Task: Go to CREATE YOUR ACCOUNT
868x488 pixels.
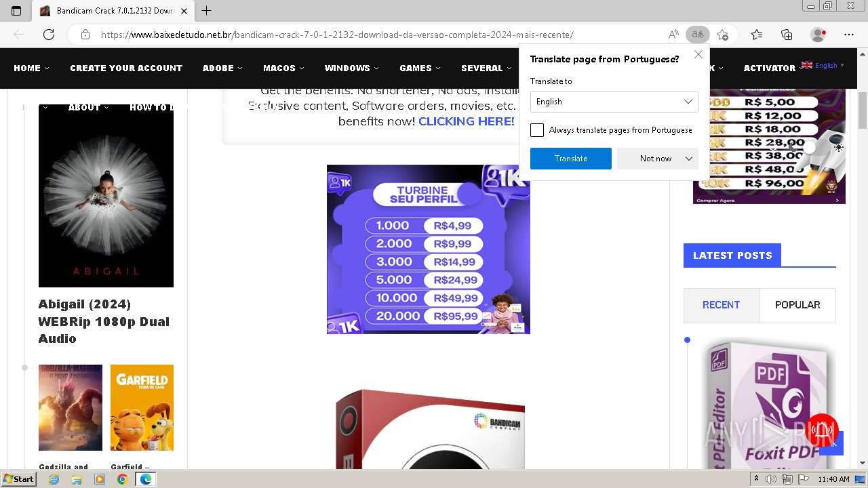Action: pyautogui.click(x=126, y=68)
